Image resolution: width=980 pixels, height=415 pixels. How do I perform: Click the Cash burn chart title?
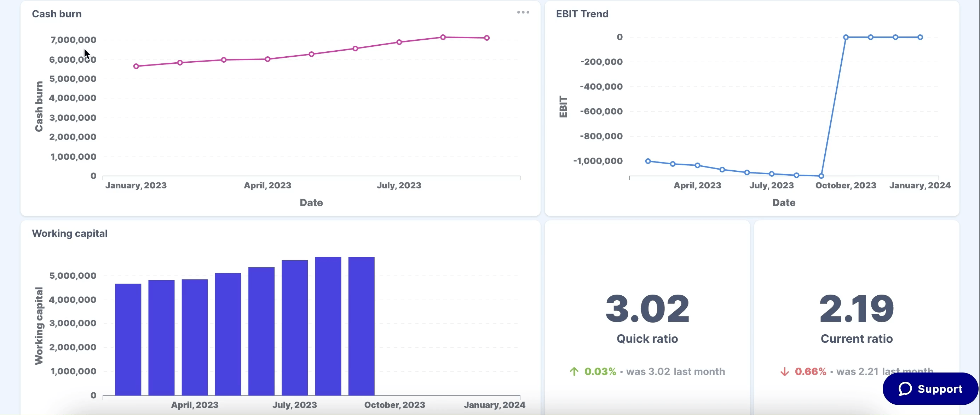pyautogui.click(x=57, y=14)
